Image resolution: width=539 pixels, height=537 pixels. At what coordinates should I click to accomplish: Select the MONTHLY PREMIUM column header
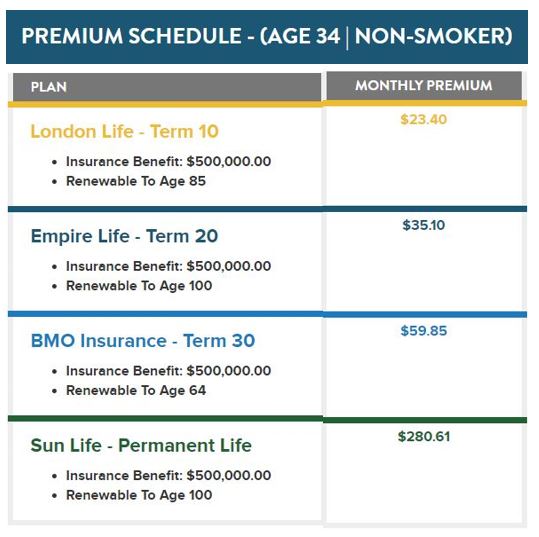pyautogui.click(x=424, y=86)
